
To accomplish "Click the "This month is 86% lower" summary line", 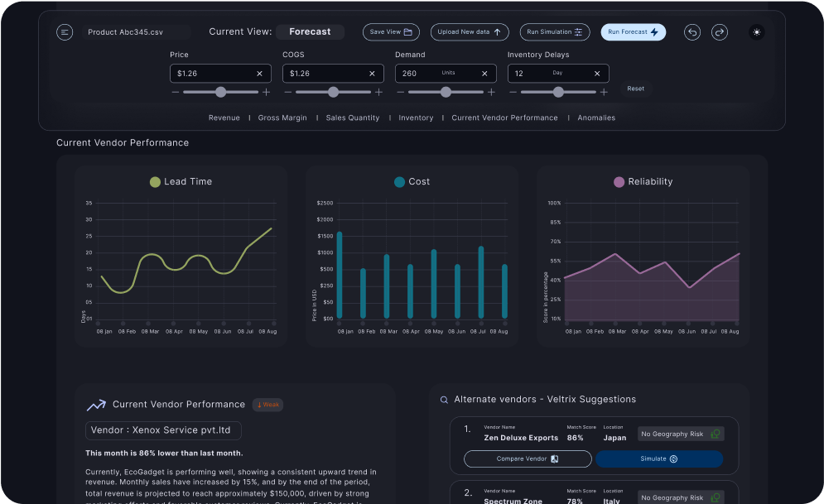I will [x=164, y=453].
